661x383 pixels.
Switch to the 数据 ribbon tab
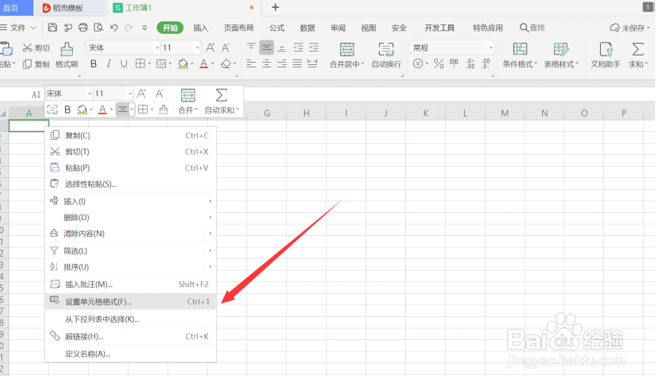coord(307,28)
